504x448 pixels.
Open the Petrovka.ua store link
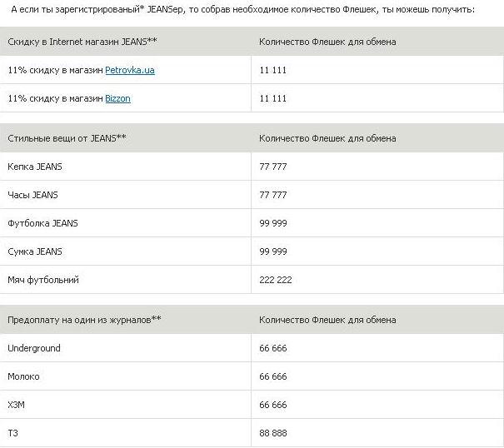point(129,70)
